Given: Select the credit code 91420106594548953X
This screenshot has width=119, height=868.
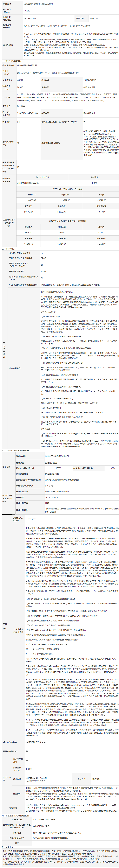Looking at the screenshot, I should pyautogui.click(x=28, y=114).
